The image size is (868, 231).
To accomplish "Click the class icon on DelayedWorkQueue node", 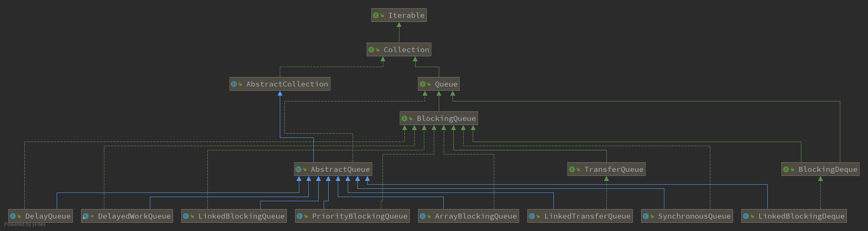I will pos(86,216).
